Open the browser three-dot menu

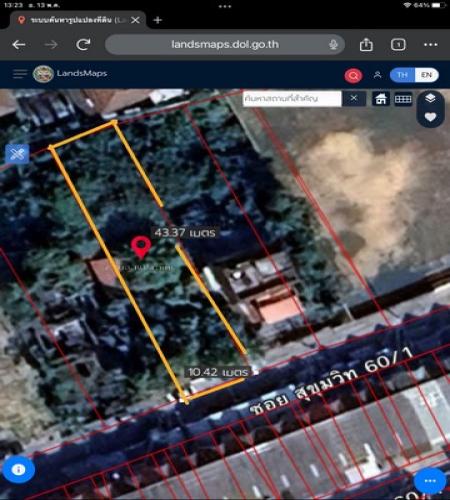(x=431, y=44)
